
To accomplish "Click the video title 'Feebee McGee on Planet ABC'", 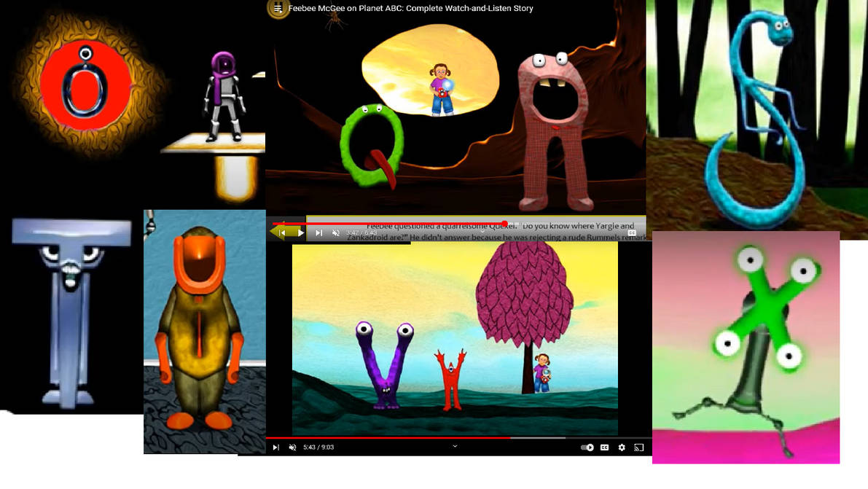I will 410,8.
